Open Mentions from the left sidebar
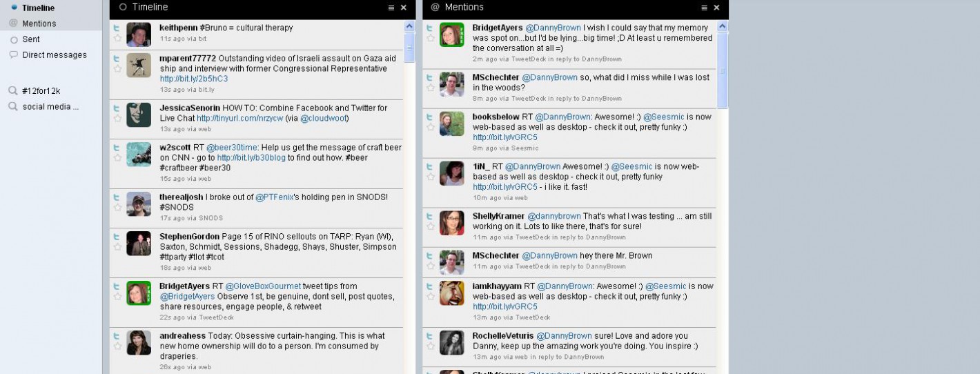Viewport: 980px width, 374px height. (x=39, y=23)
